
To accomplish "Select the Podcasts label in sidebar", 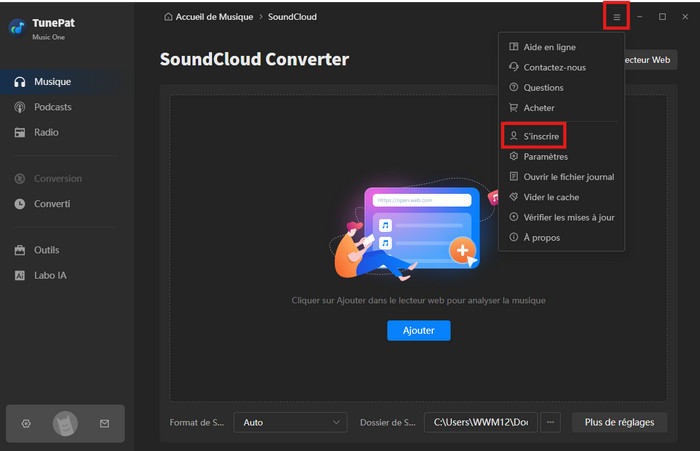I will click(53, 107).
